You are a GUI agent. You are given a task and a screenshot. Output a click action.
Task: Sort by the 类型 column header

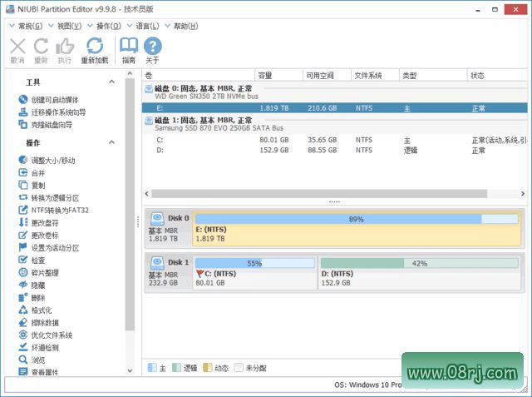pos(433,76)
